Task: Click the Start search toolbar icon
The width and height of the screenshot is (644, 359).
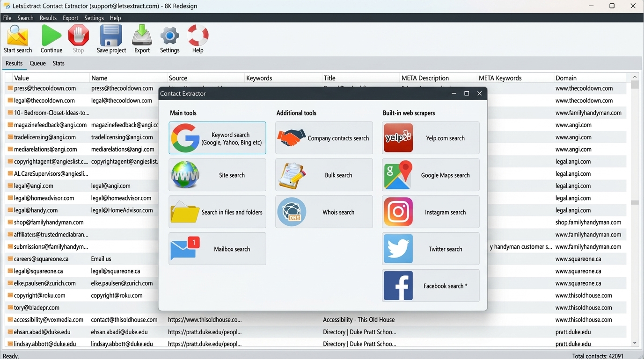Action: [18, 36]
